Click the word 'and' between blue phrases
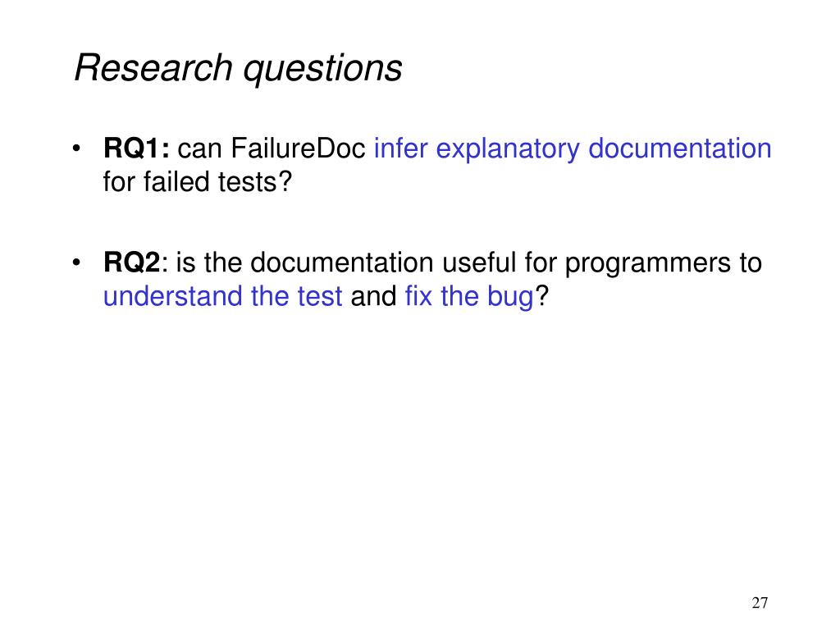Image resolution: width=840 pixels, height=630 pixels. 373,296
